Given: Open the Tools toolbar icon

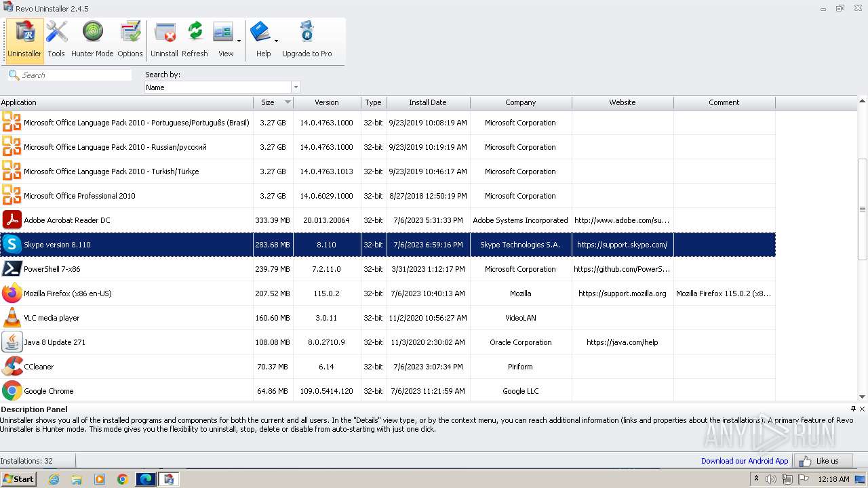Looking at the screenshot, I should [x=56, y=40].
